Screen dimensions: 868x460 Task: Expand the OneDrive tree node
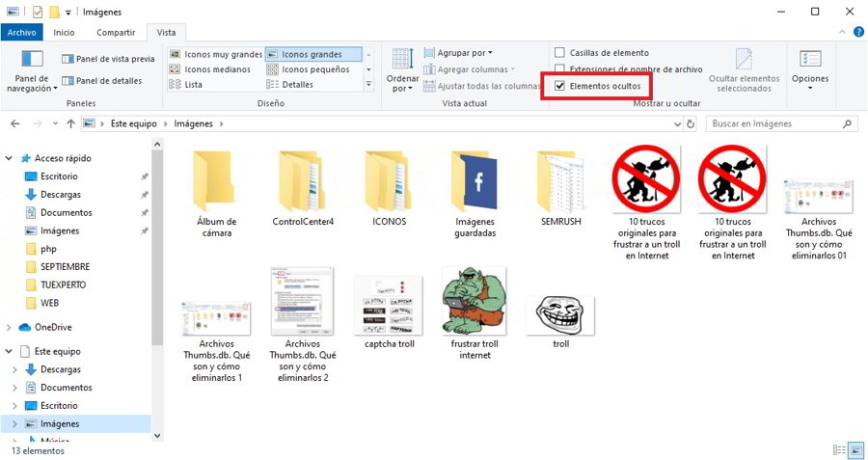(x=11, y=328)
